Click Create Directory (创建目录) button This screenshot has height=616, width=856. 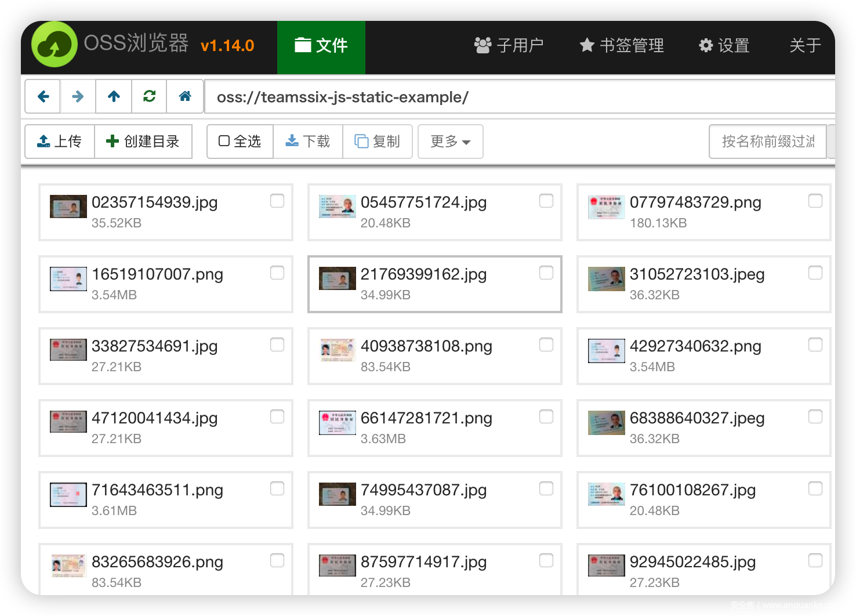pyautogui.click(x=143, y=142)
